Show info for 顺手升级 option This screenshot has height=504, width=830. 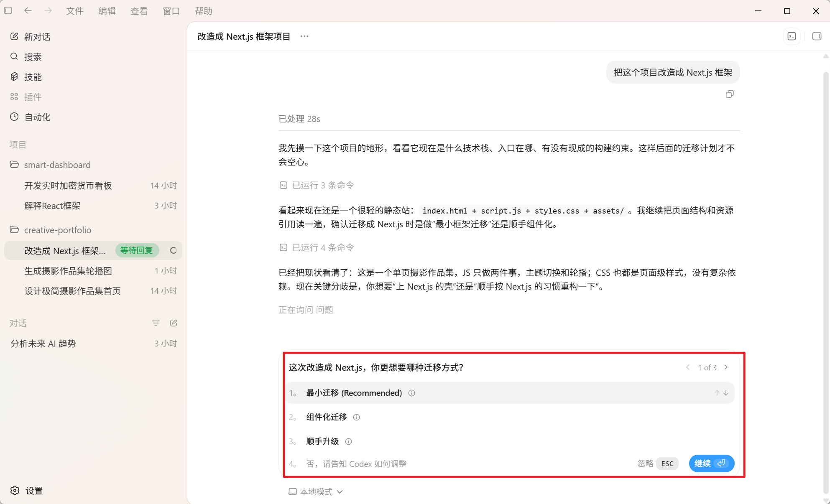349,442
